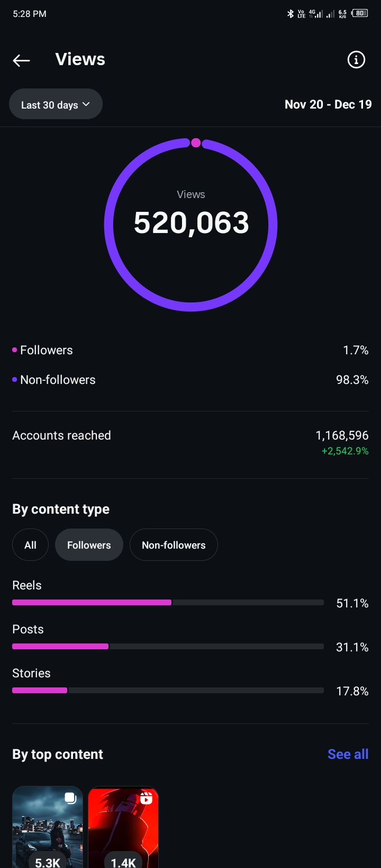This screenshot has width=381, height=868.
Task: Tap the Posts percentage bar
Action: click(x=168, y=647)
